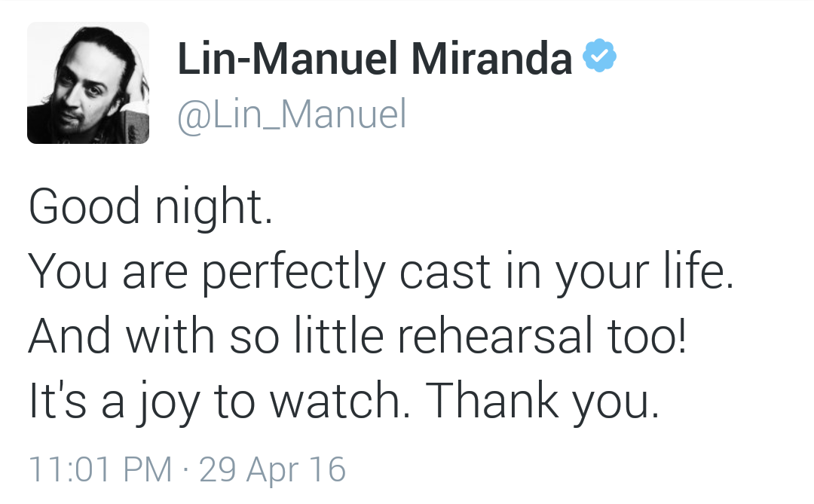Click the word "You" starting the second line
The image size is (814, 504).
(x=58, y=273)
